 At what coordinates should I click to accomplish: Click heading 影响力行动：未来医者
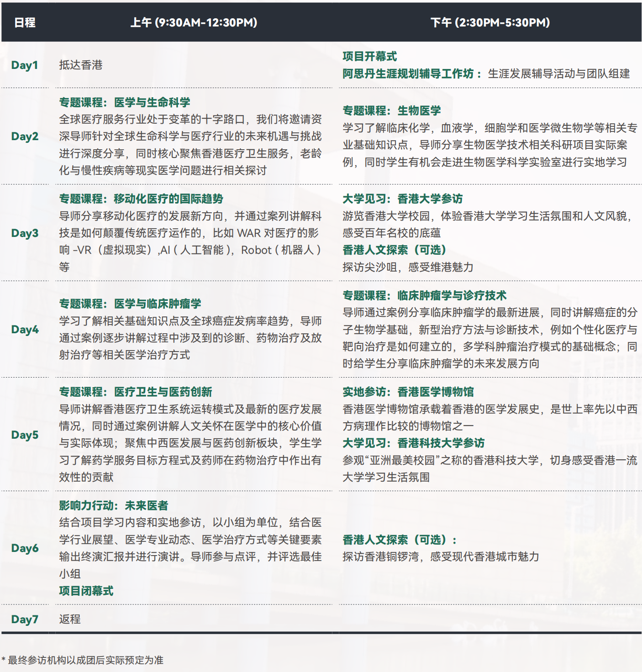(114, 505)
